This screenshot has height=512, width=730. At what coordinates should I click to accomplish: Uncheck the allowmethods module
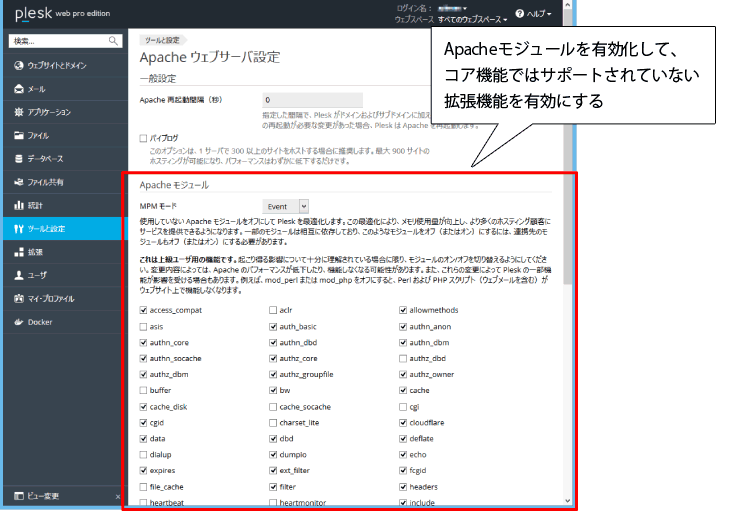click(403, 310)
